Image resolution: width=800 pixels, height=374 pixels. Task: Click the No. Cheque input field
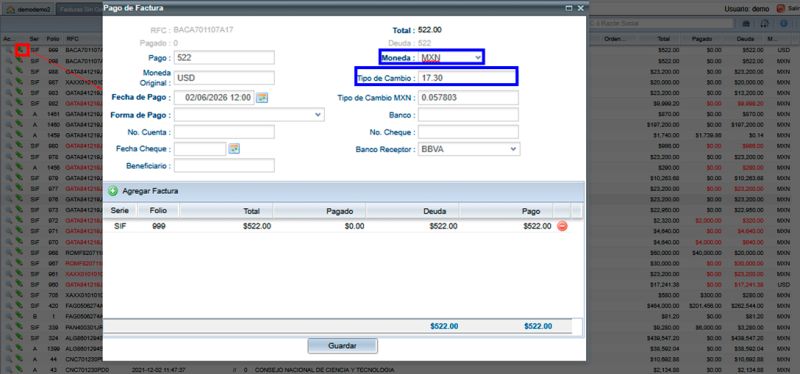coord(468,132)
